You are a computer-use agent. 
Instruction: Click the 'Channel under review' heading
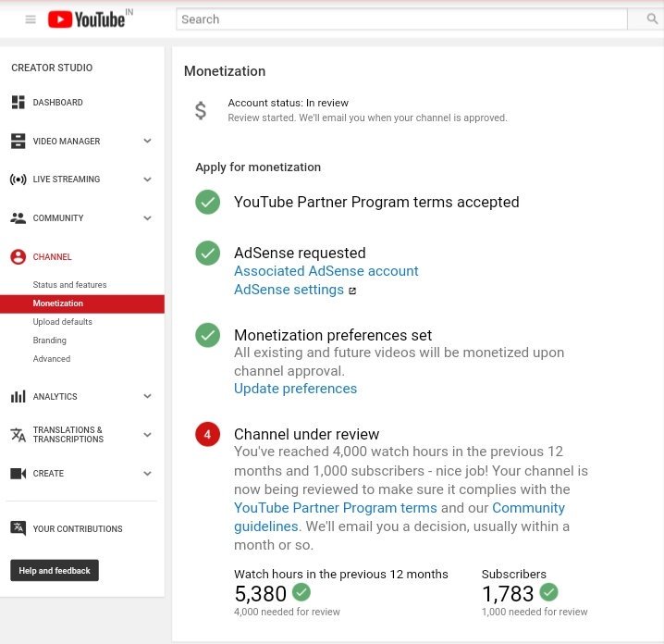coord(307,434)
